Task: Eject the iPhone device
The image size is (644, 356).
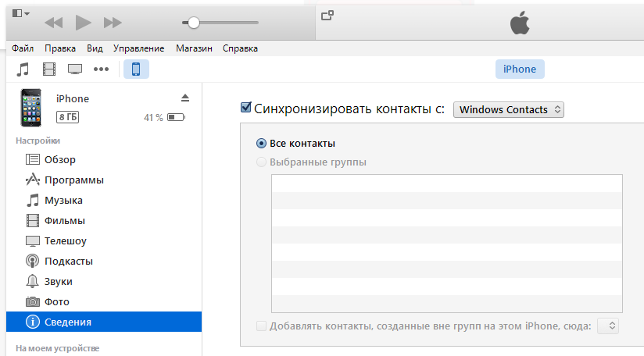Action: (x=185, y=98)
